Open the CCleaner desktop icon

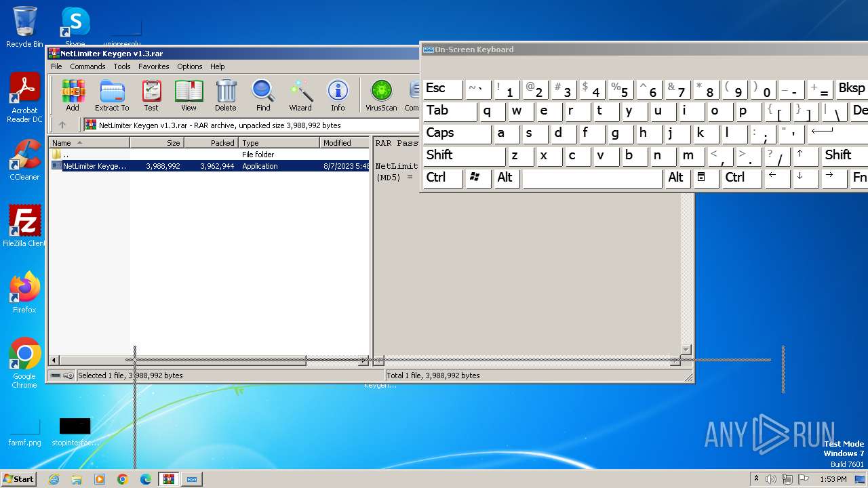[x=24, y=160]
